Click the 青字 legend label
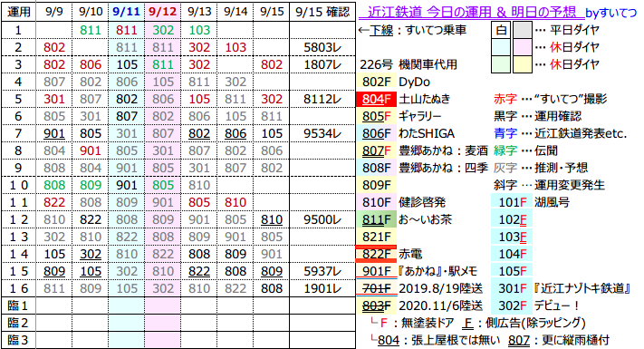 click(x=505, y=133)
